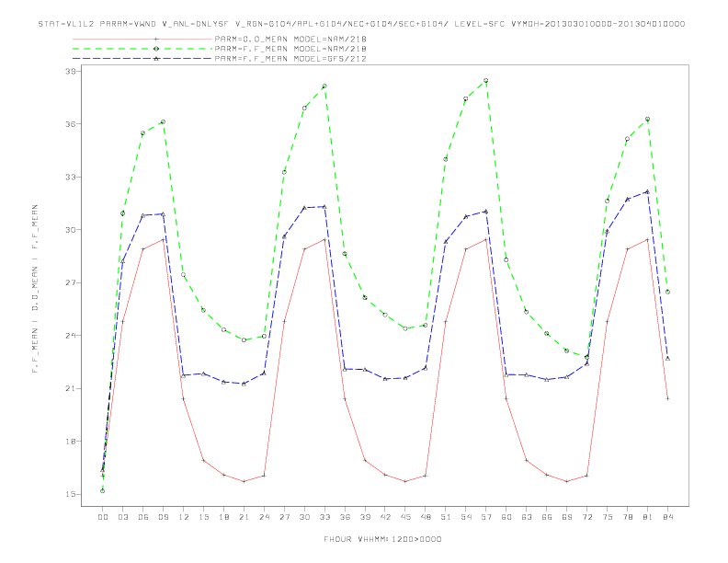Click x-axis forecast hour 84
Image resolution: width=728 pixels, height=563 pixels.
(668, 517)
